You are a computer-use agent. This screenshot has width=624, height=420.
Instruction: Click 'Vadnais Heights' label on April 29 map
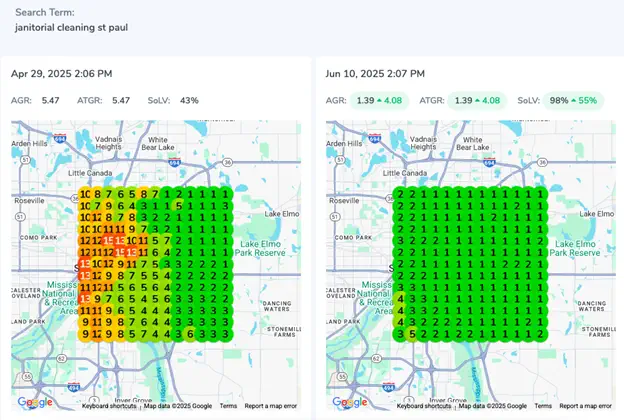pos(108,143)
